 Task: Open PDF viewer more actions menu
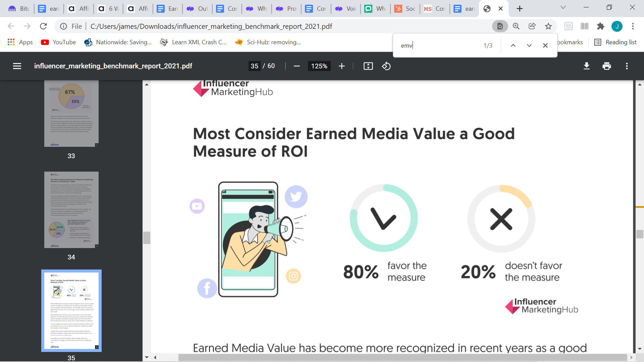pos(627,66)
